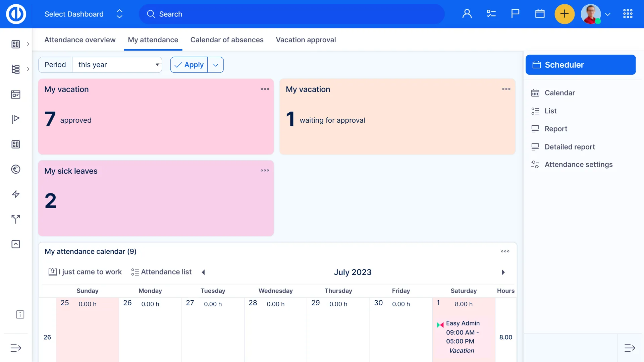
Task: Open the flag icon in top bar
Action: pos(515,14)
